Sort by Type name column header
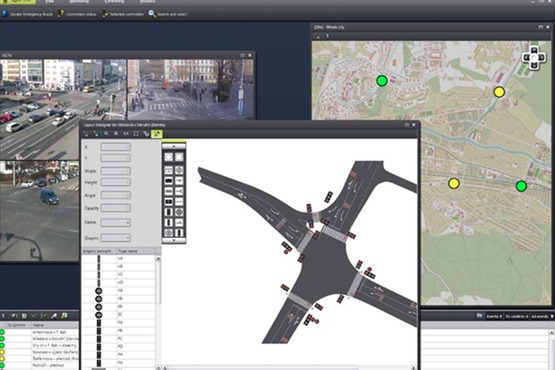 [x=136, y=251]
